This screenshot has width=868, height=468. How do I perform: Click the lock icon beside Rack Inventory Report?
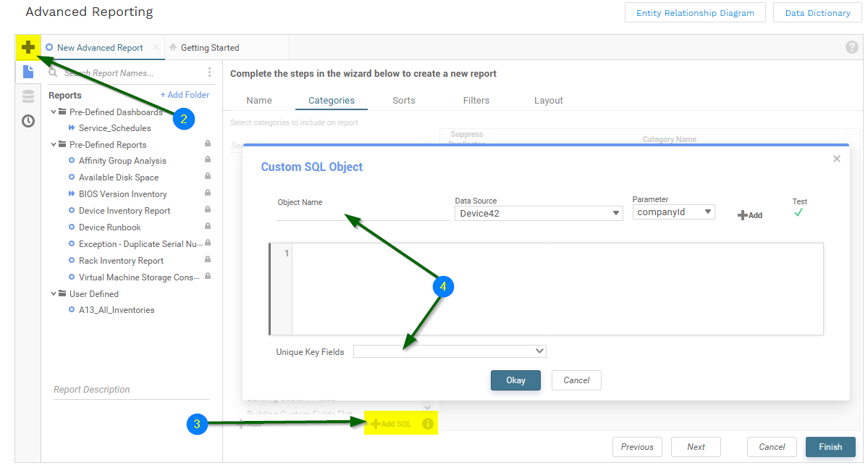click(207, 260)
